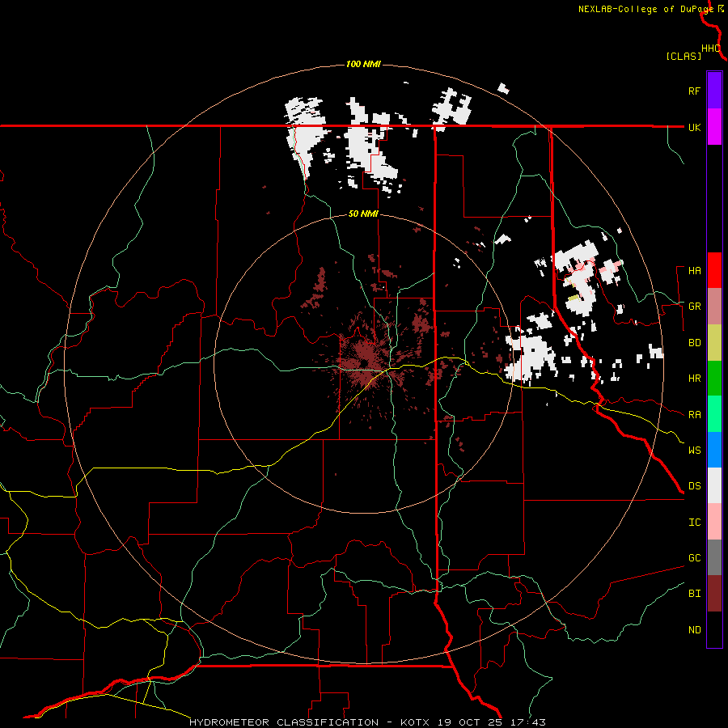Click the ND black legend color swatch
Screen dimensions: 728x728
[714, 629]
